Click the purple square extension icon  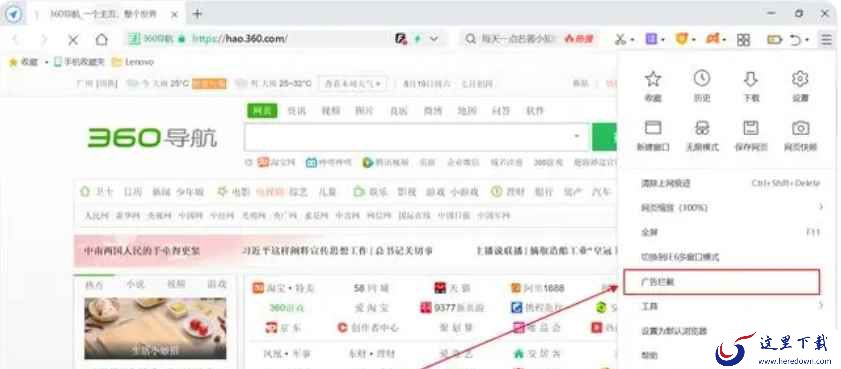click(x=651, y=39)
